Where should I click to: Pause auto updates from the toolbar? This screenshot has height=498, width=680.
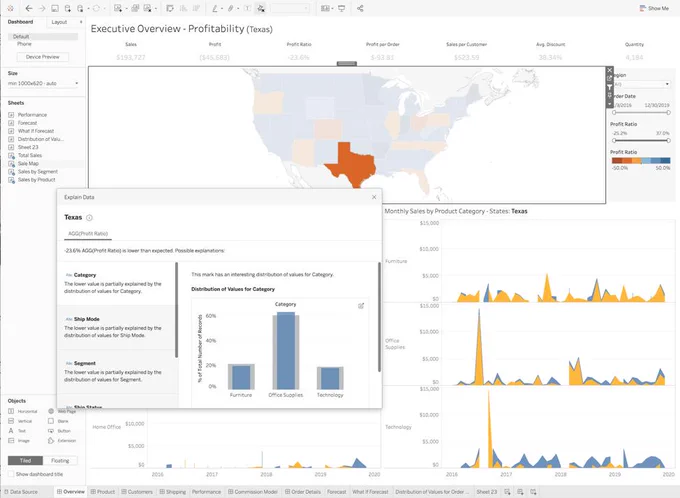81,8
